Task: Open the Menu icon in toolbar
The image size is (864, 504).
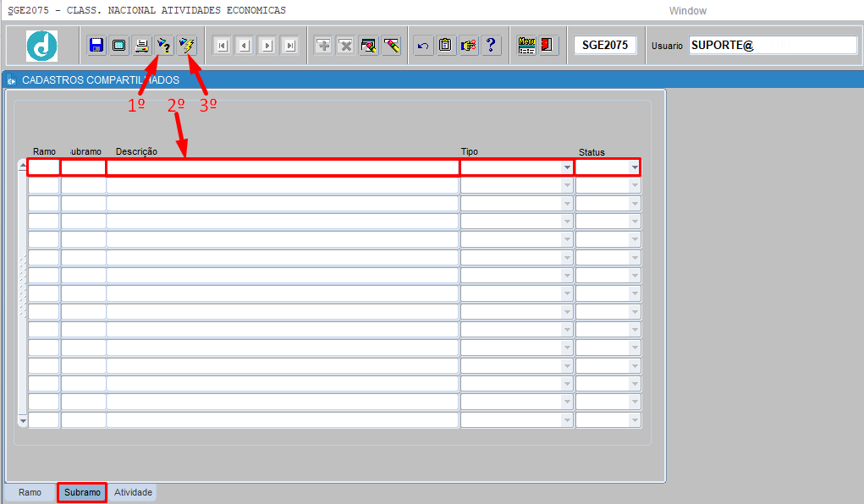Action: (526, 46)
